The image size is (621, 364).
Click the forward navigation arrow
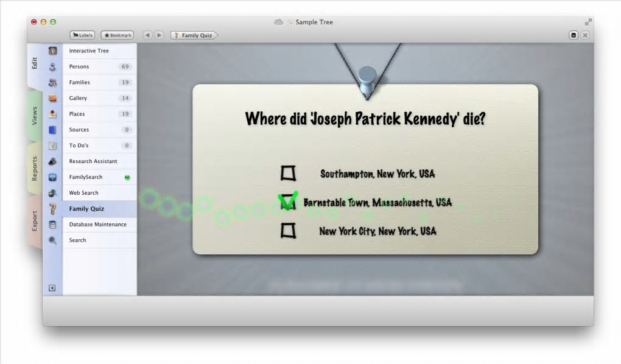pos(159,35)
